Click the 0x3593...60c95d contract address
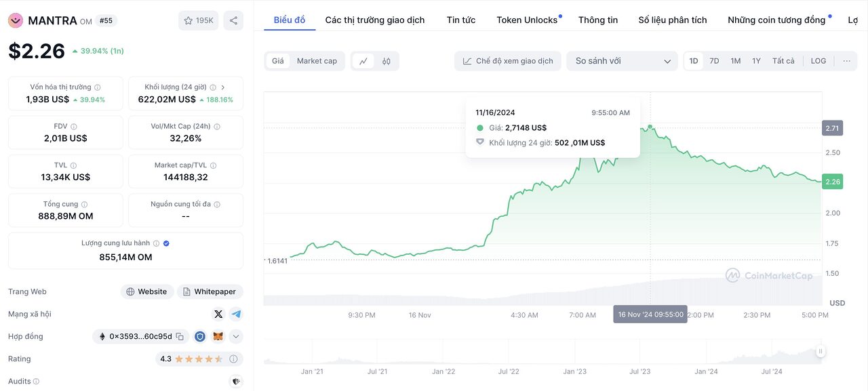 point(141,336)
